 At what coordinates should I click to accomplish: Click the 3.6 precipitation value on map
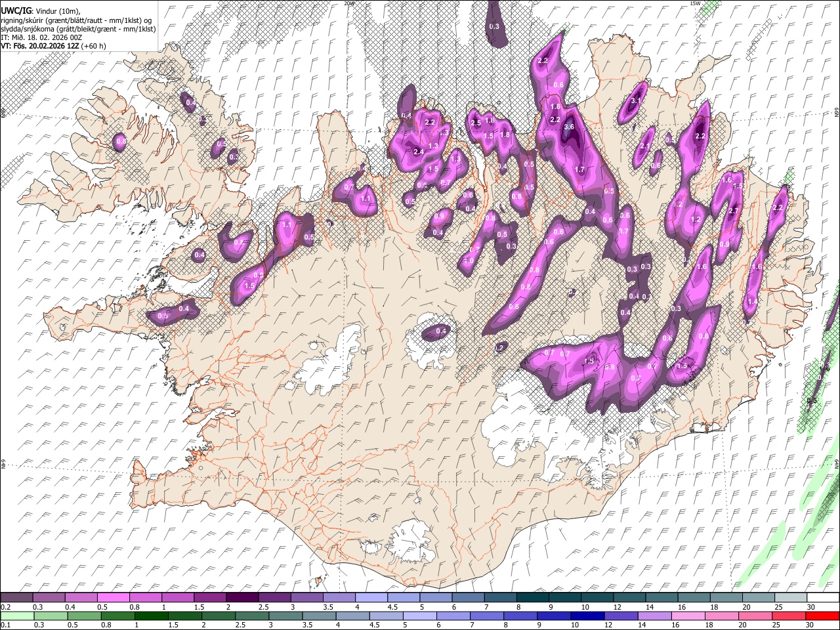coord(569,127)
